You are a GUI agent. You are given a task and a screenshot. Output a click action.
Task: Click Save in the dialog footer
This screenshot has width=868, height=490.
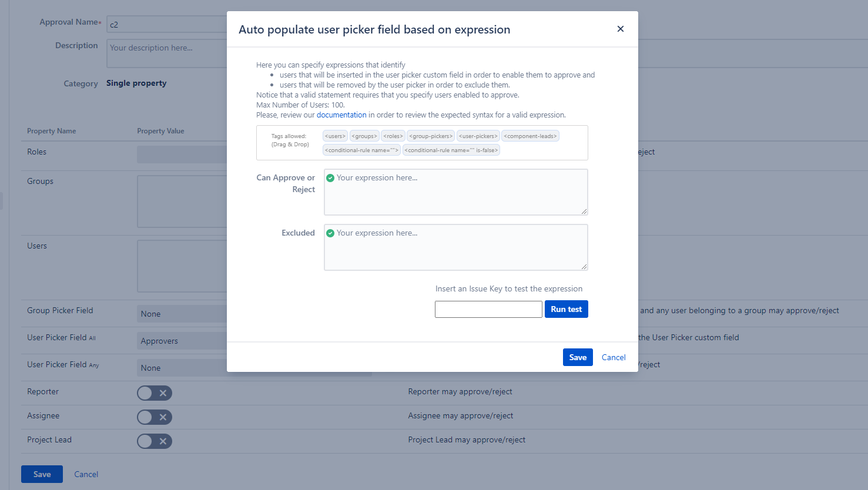(578, 357)
